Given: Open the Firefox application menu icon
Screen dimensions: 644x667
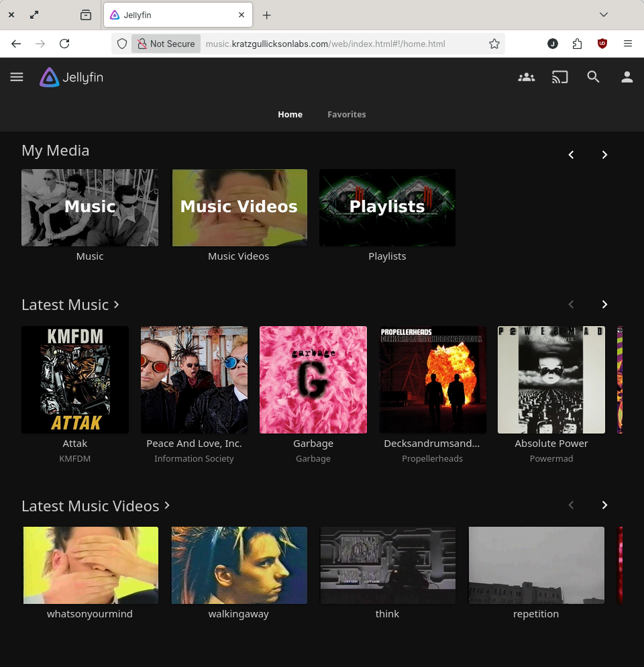Looking at the screenshot, I should click(x=628, y=44).
